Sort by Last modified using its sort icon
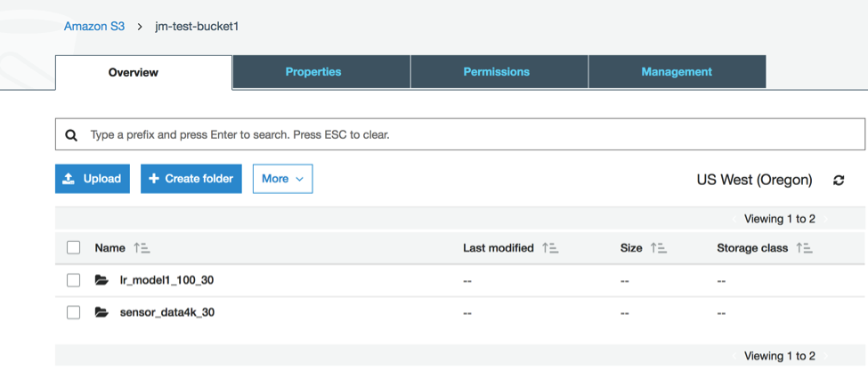 point(550,248)
